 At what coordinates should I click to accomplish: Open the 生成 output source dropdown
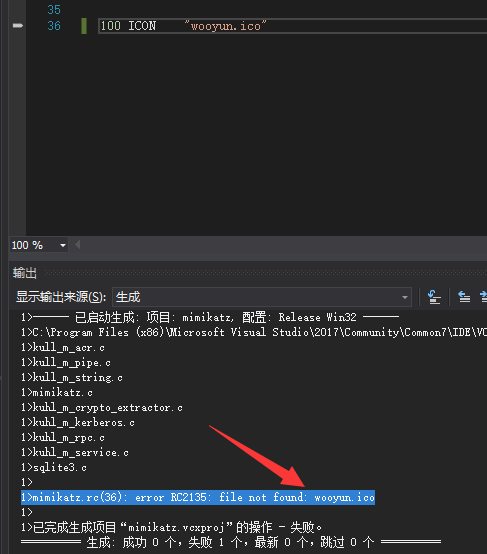coord(262,297)
